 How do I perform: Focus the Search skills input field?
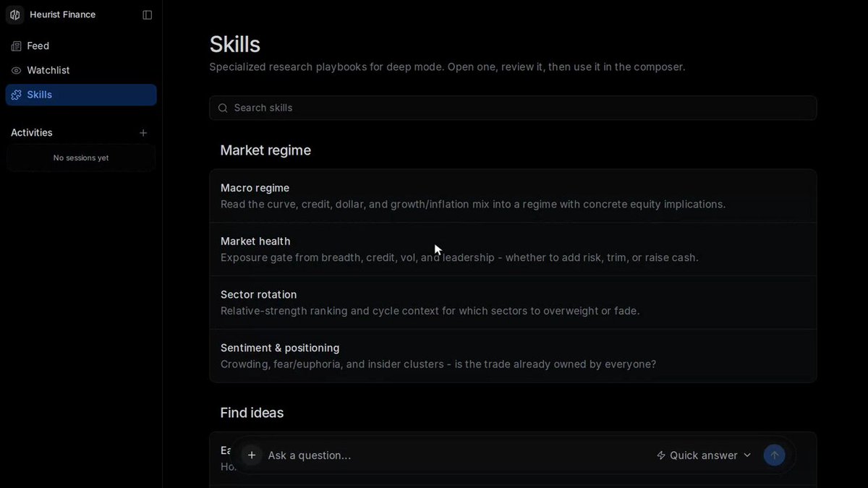513,108
